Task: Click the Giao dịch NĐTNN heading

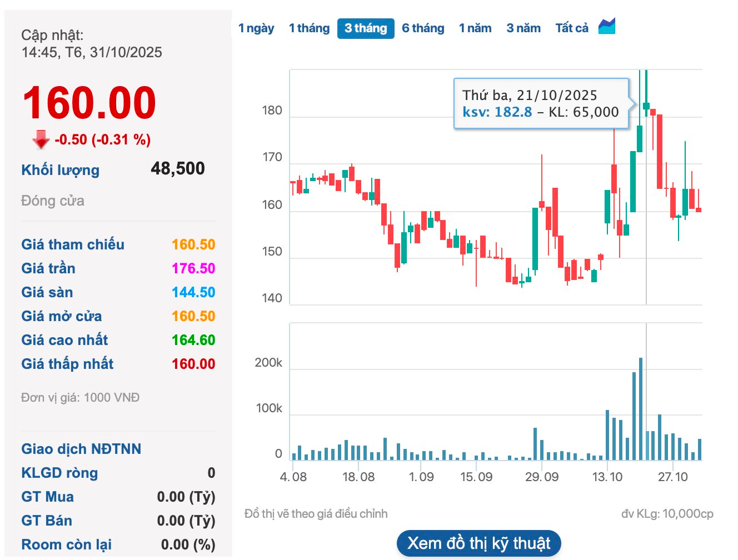Action: pyautogui.click(x=81, y=449)
